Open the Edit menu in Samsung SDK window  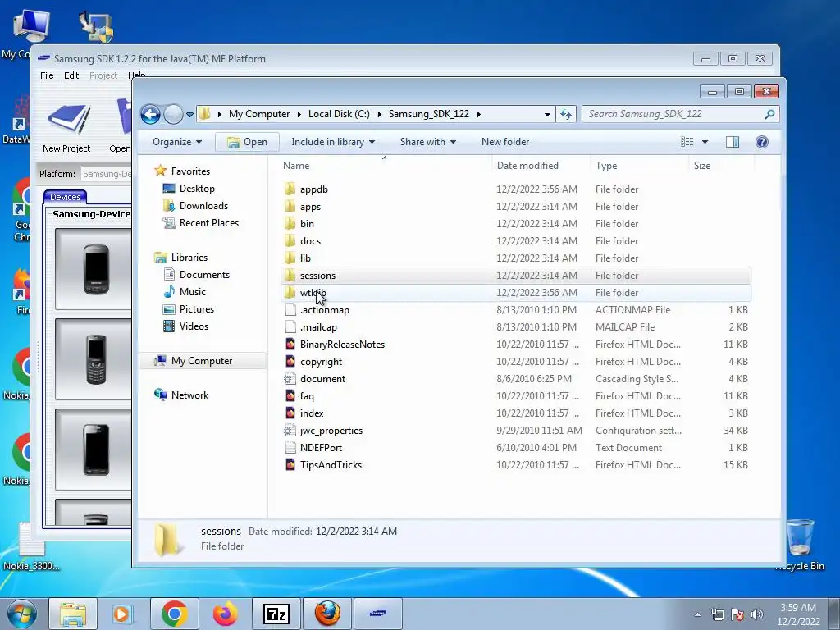[71, 75]
